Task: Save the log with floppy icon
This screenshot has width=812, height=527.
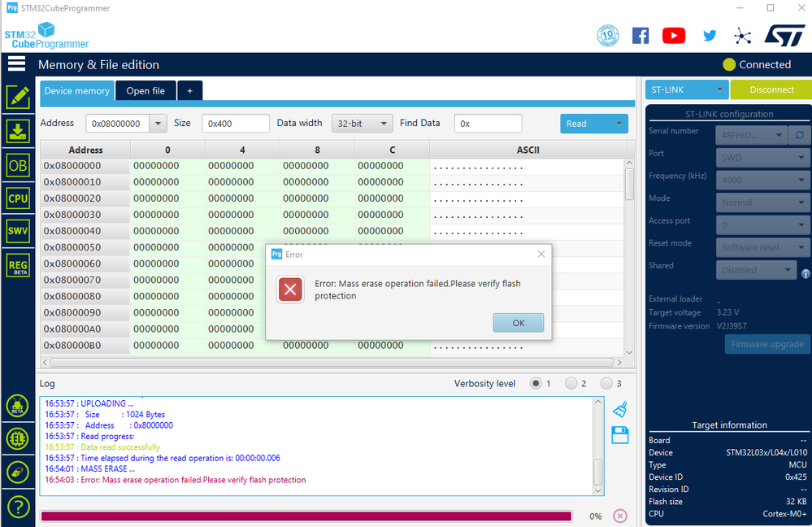Action: [x=620, y=435]
